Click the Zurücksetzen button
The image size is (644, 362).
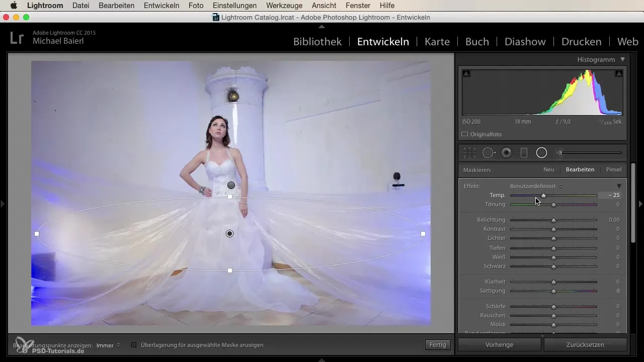click(585, 345)
